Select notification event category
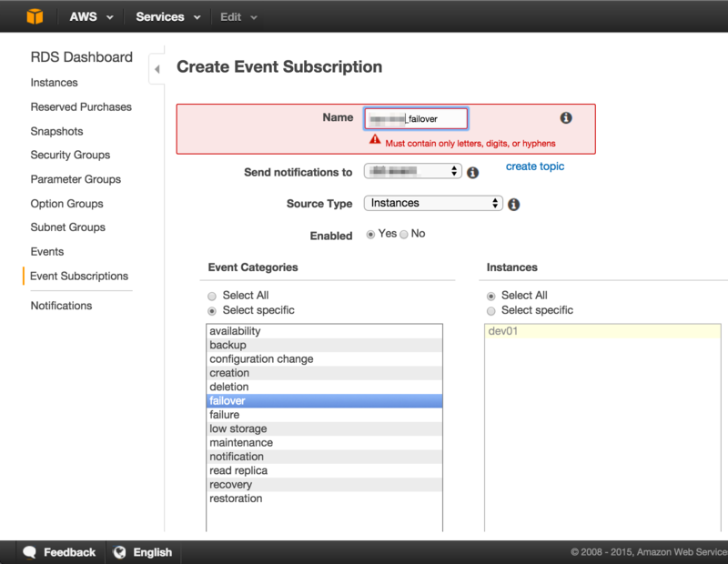728x564 pixels. pos(324,457)
